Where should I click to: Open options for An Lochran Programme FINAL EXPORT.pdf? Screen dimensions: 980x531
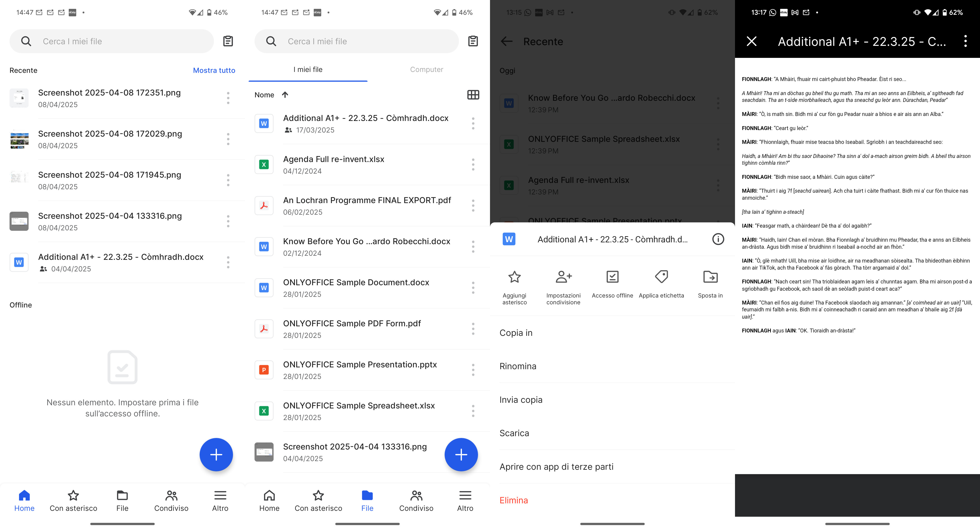point(473,206)
